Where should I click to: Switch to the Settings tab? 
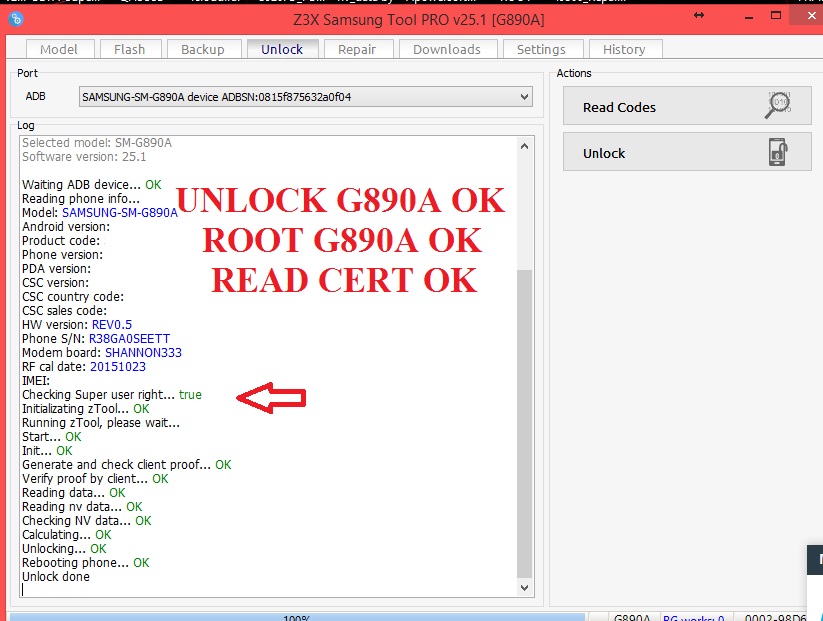pyautogui.click(x=542, y=49)
